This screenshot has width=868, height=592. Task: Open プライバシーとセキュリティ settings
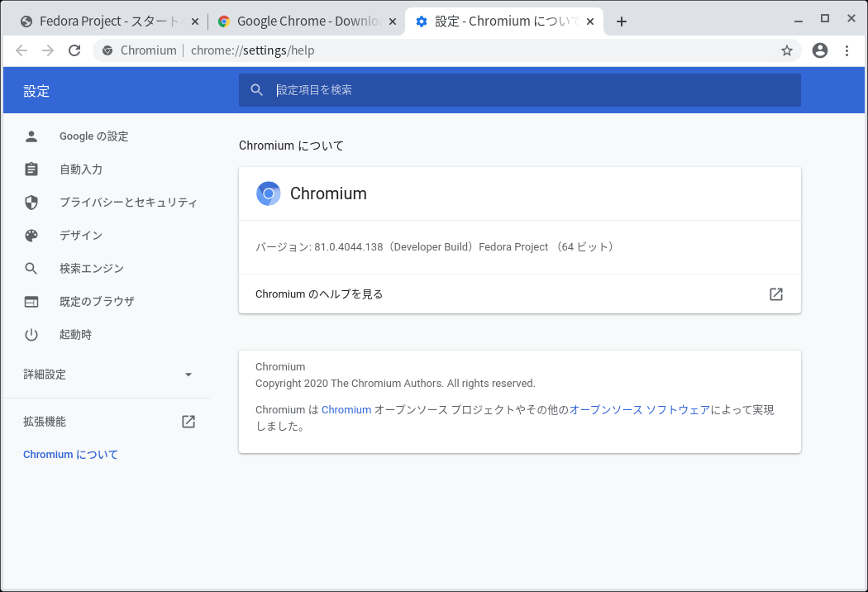[128, 202]
